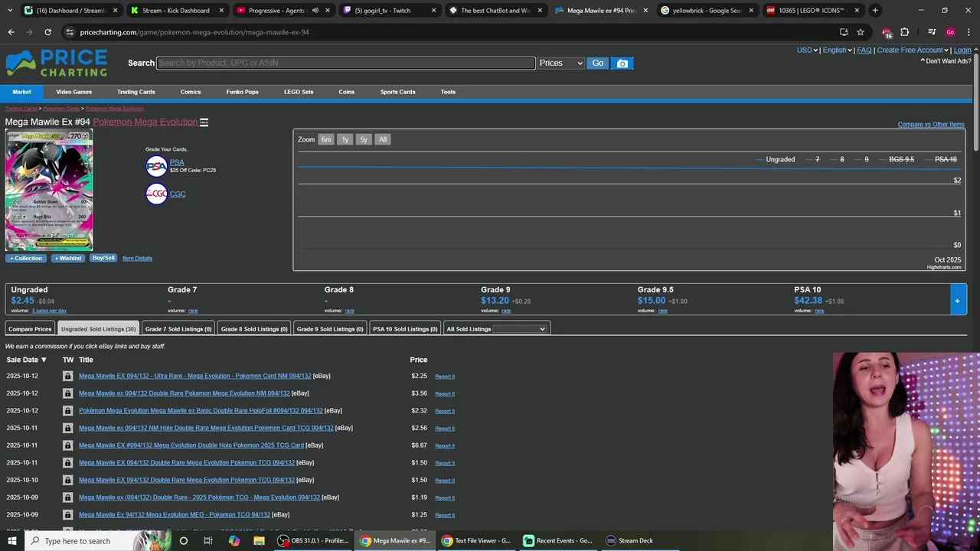Click the Buy/Sell button
980x551 pixels.
[x=103, y=258]
